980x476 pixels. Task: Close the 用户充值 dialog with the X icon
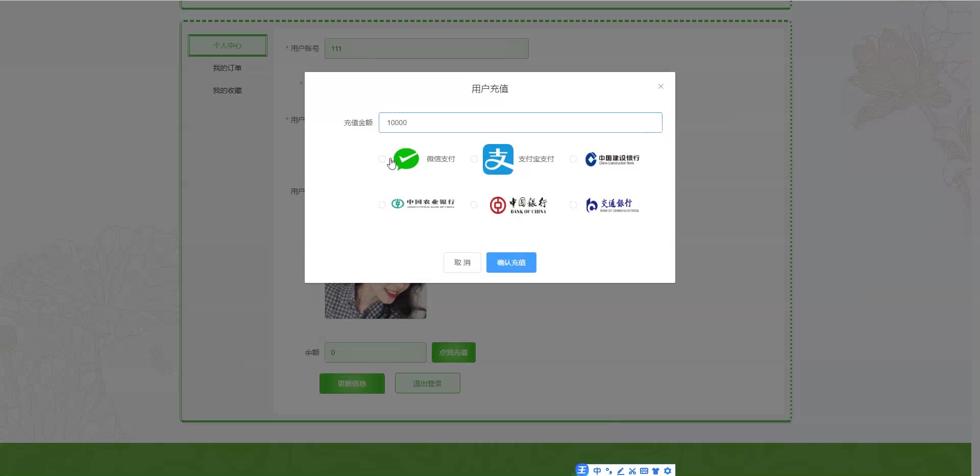point(660,86)
